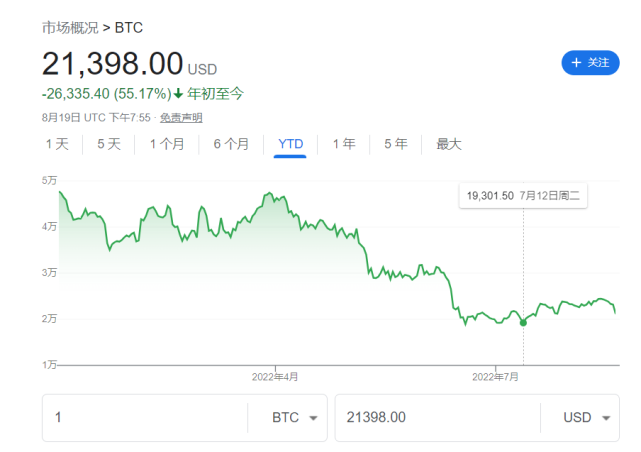
Task: Show the 5 年 chart range
Action: 396,144
